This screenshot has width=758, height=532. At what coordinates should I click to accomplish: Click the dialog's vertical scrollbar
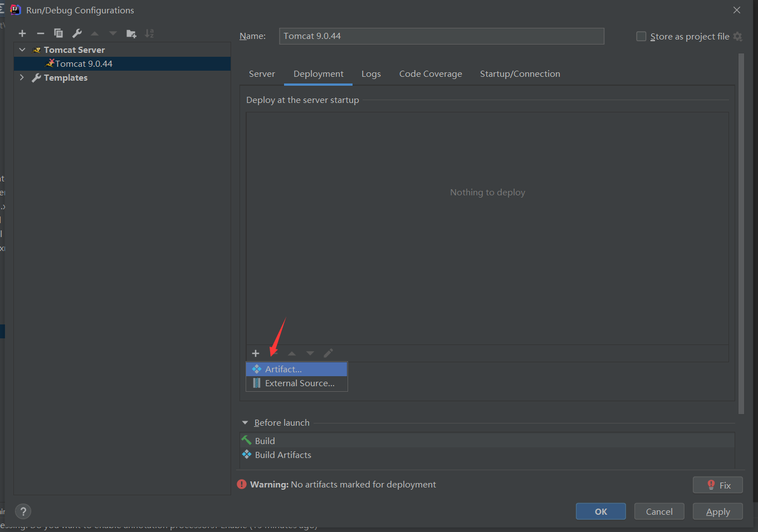pos(741,234)
